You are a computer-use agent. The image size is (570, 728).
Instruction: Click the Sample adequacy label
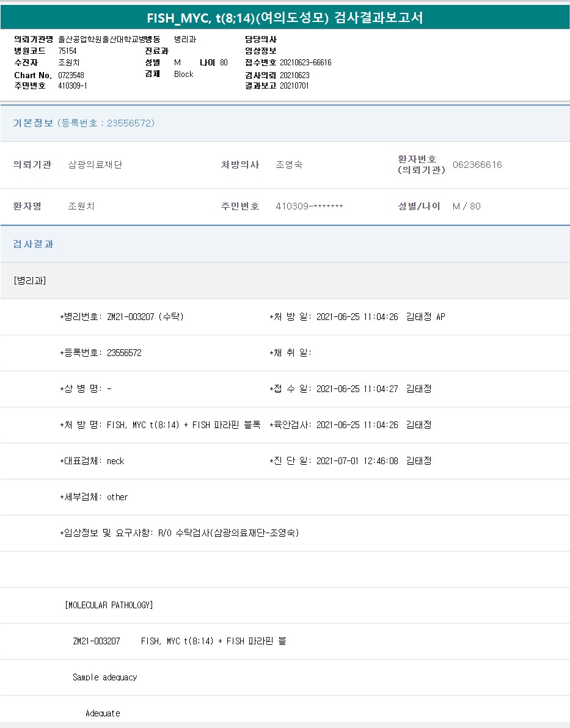coord(104,677)
